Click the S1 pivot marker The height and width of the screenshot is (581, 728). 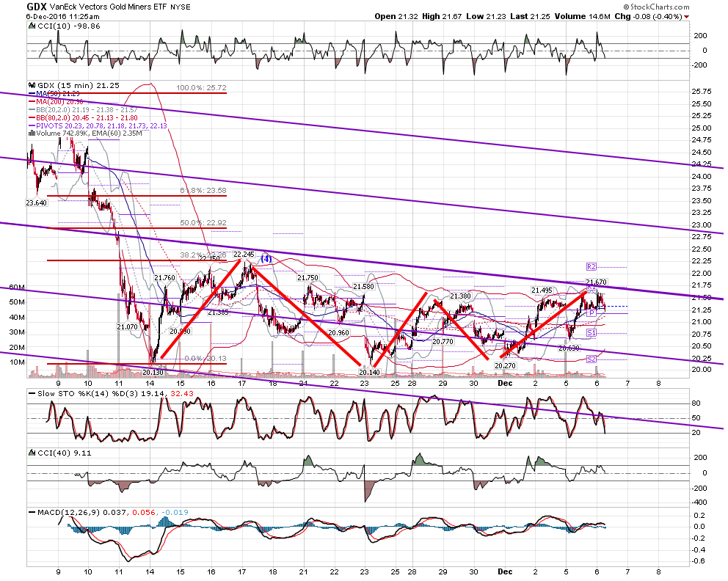click(591, 333)
